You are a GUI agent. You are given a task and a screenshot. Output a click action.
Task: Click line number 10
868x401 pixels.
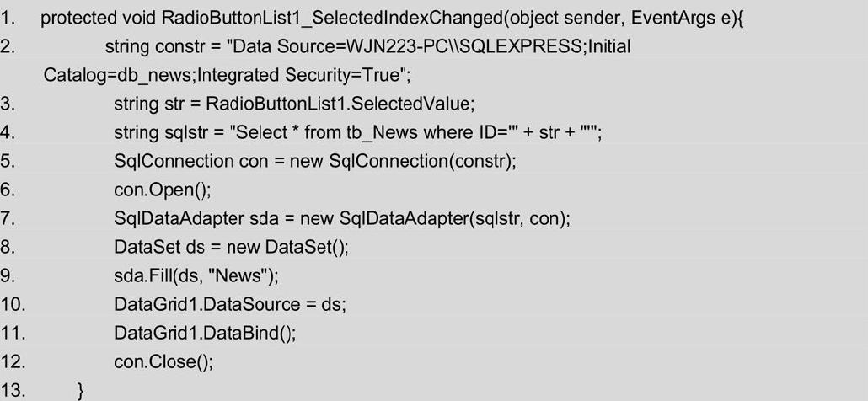point(13,305)
